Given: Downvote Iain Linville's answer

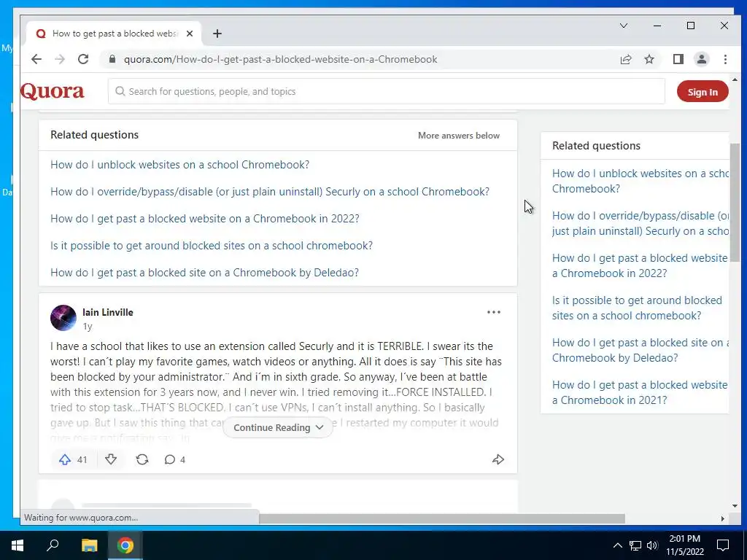Looking at the screenshot, I should (x=111, y=459).
